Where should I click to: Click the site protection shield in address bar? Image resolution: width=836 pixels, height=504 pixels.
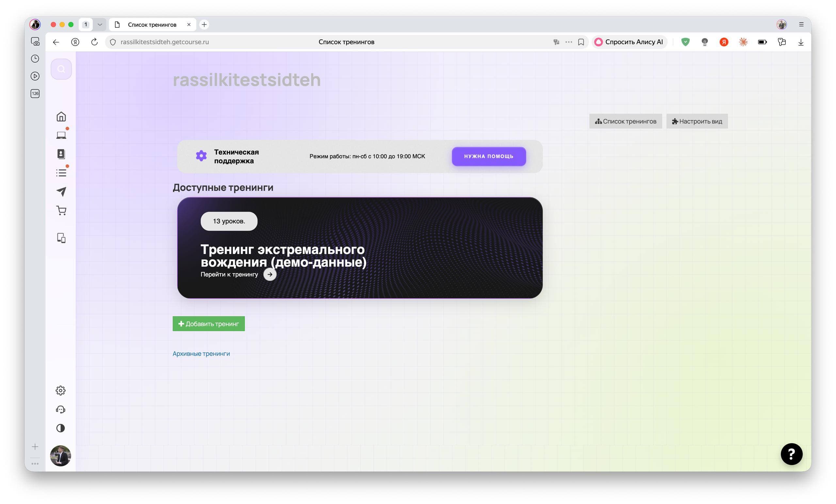click(113, 42)
